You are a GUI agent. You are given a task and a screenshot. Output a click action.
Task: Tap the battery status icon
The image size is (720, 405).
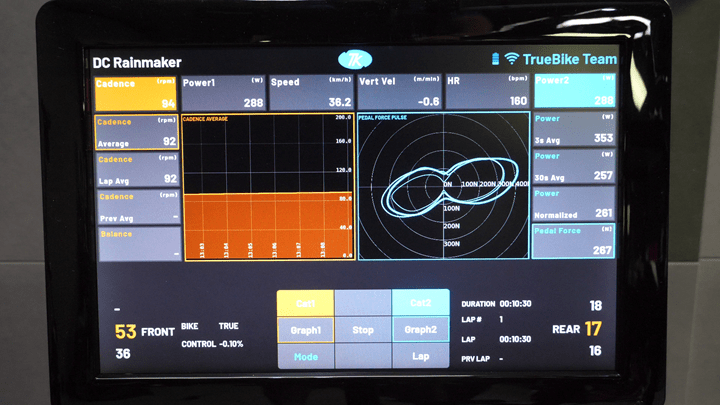(x=495, y=59)
